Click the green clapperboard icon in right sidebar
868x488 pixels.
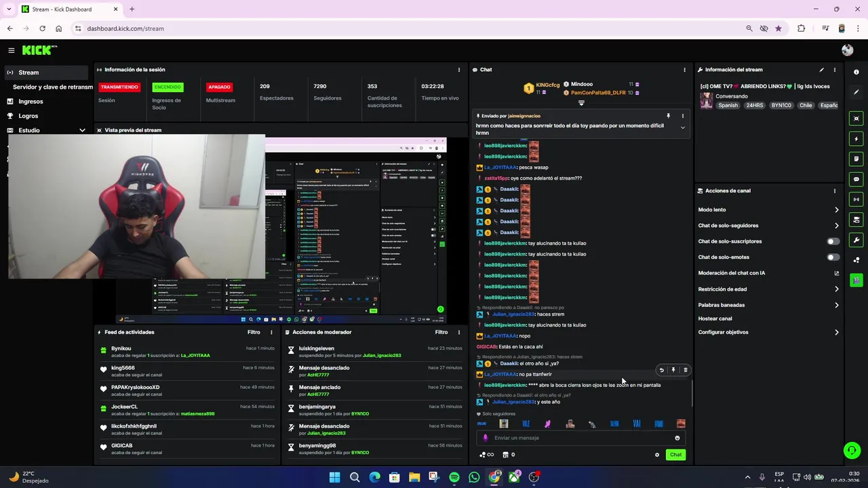tap(856, 280)
